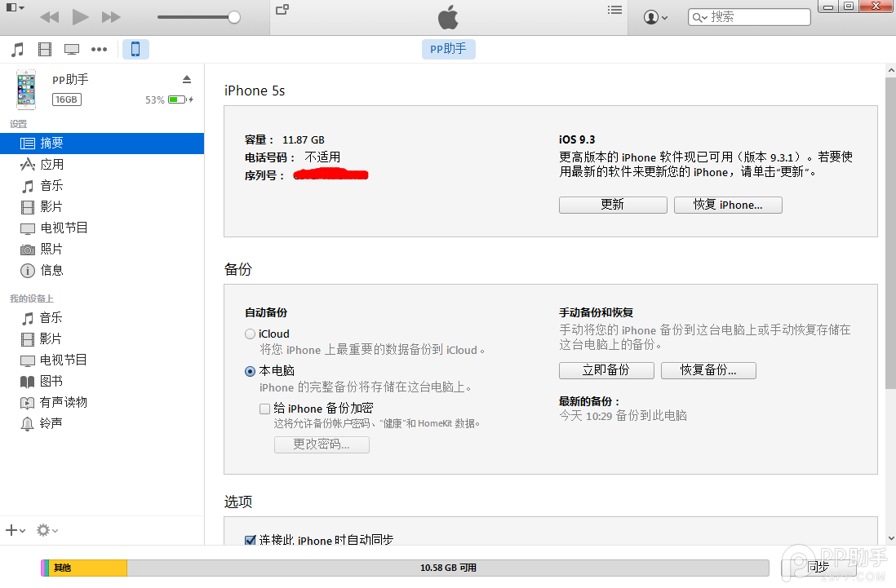Eject the PP助手 device
This screenshot has width=896, height=588.
click(x=186, y=79)
